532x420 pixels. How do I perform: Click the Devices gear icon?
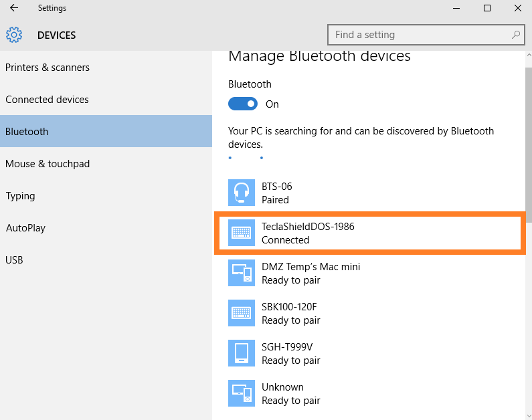(x=14, y=35)
